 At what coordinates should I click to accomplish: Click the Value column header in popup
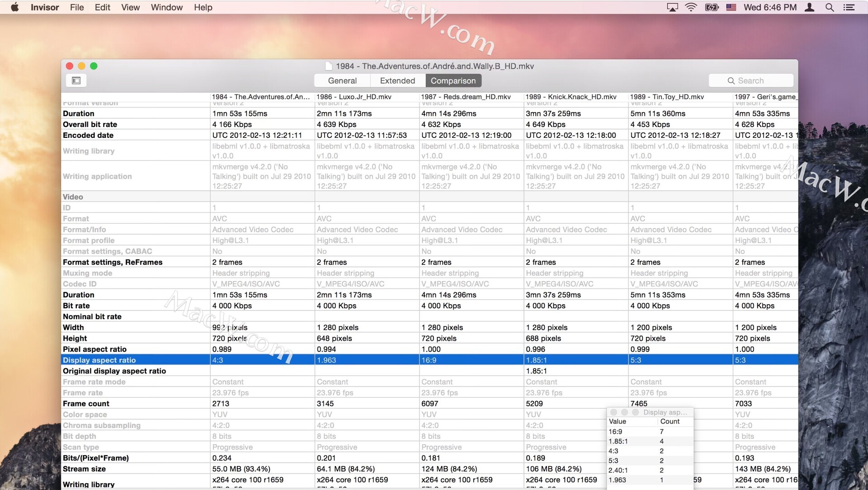(x=632, y=421)
